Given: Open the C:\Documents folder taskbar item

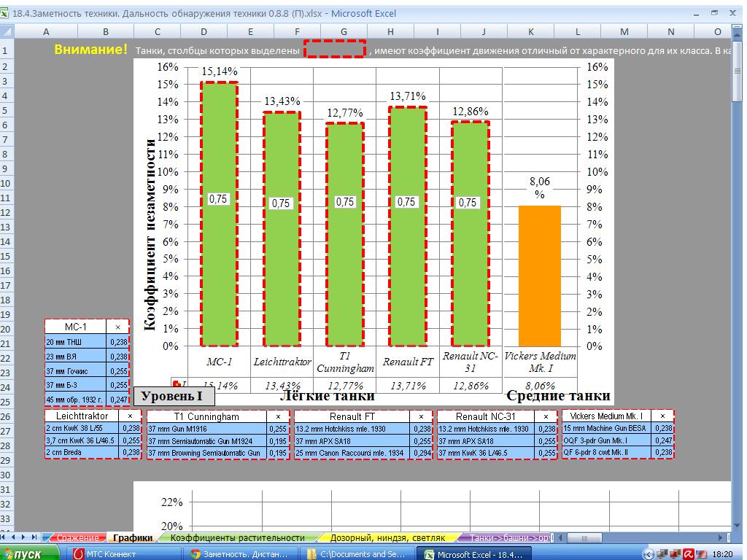Looking at the screenshot, I should [357, 554].
